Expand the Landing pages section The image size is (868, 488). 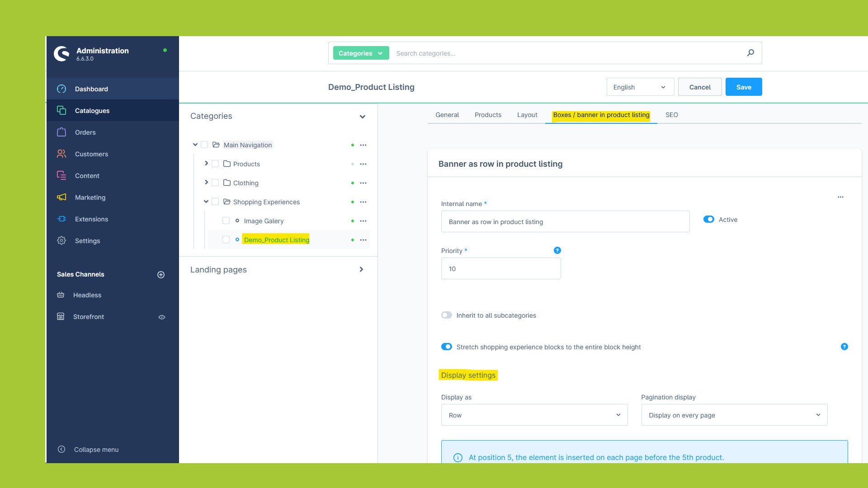(x=362, y=269)
